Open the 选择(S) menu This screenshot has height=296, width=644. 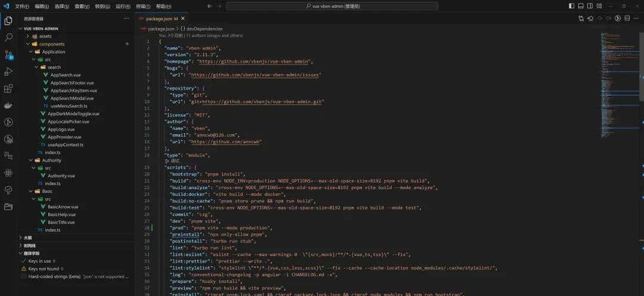coord(61,6)
